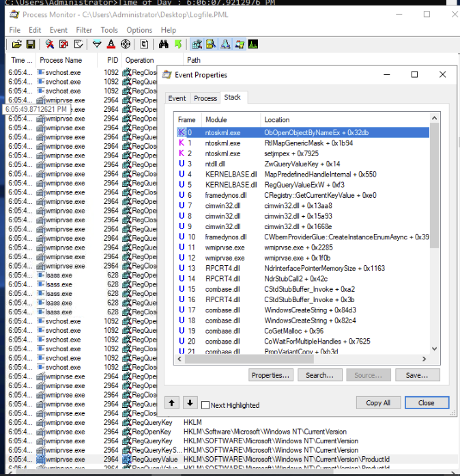Click the stack list vertical scrollbar thumb
The height and width of the screenshot is (476, 460).
coord(435,185)
